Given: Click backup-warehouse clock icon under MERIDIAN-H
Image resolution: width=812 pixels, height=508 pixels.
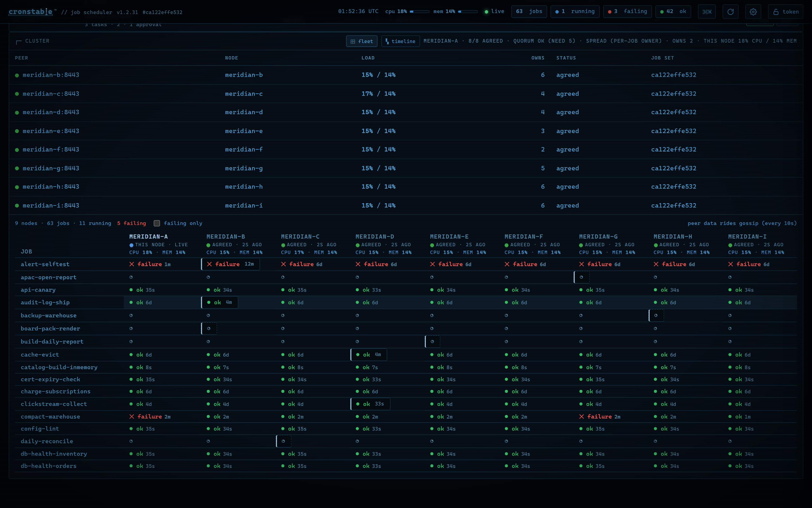Looking at the screenshot, I should 656,315.
